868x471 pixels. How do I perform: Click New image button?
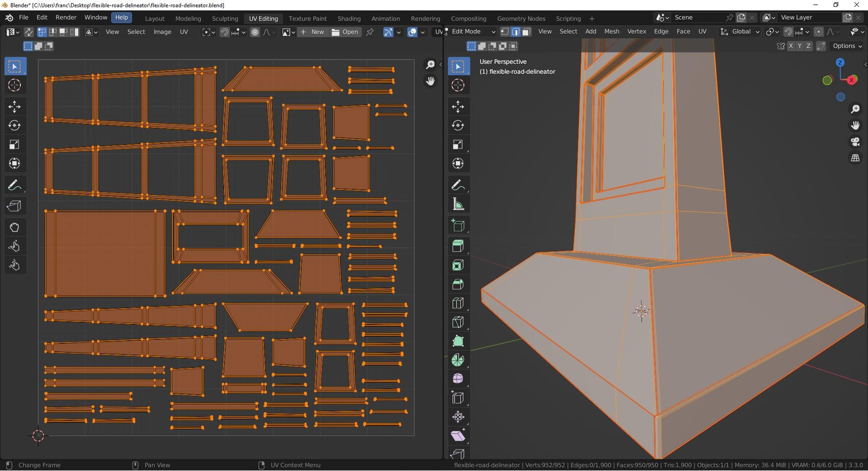(x=313, y=32)
